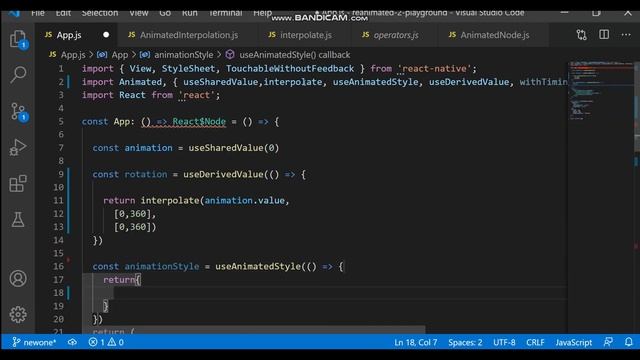Click interpolate call on line 11
The width and height of the screenshot is (640, 360).
pyautogui.click(x=170, y=200)
